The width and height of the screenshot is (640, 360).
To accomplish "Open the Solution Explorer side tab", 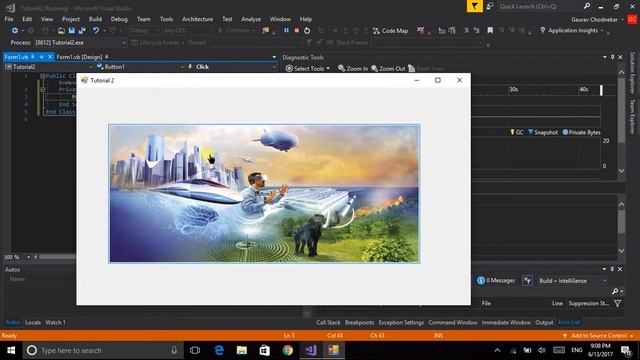I will tap(633, 73).
